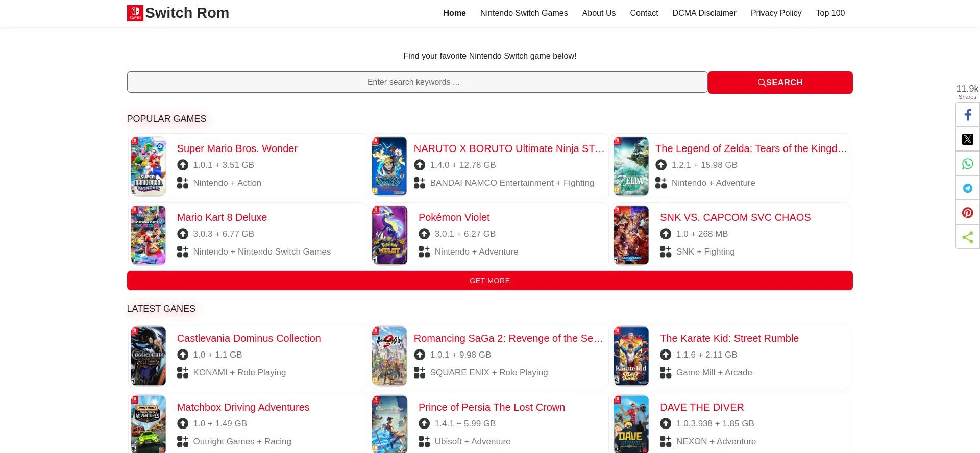Click version icon next to 3.0.1 + 6.27 GB
The width and height of the screenshot is (980, 453).
424,234
